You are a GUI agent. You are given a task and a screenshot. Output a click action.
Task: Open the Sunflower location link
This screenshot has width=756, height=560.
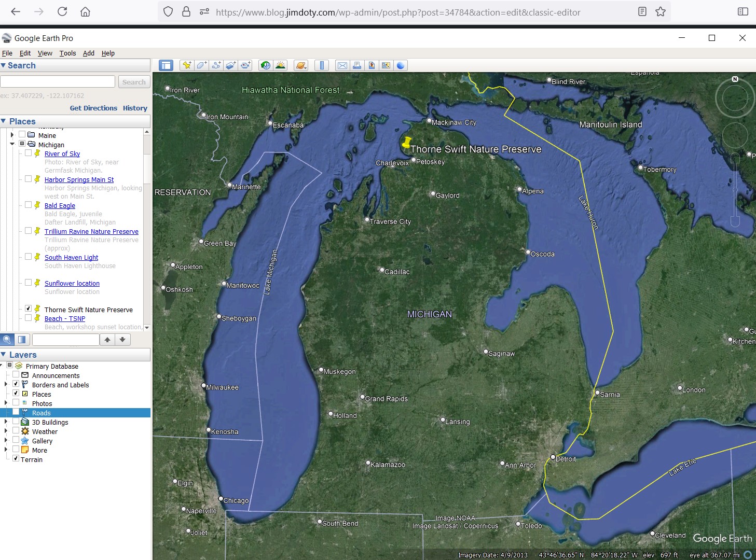tap(72, 283)
